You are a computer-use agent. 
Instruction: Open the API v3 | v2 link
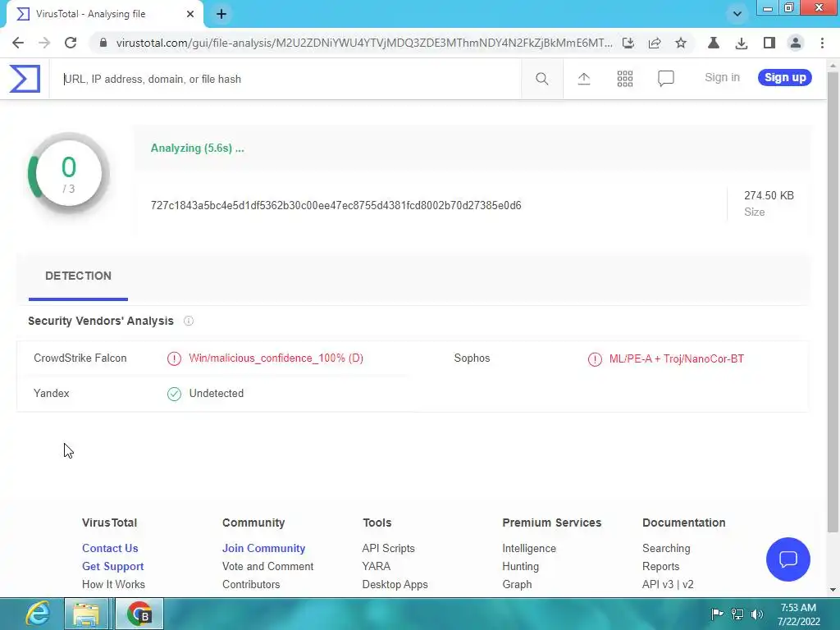[x=668, y=584]
